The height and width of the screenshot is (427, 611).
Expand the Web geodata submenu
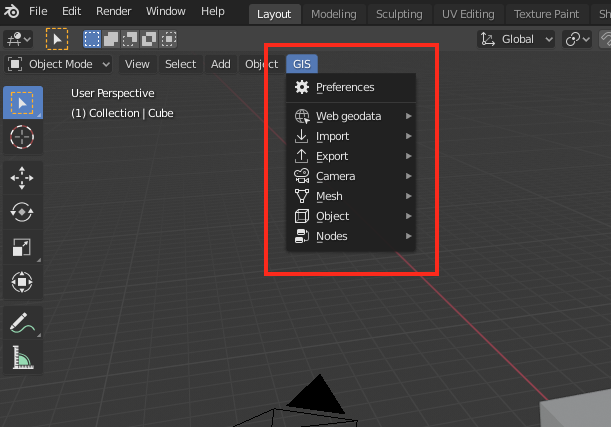351,116
